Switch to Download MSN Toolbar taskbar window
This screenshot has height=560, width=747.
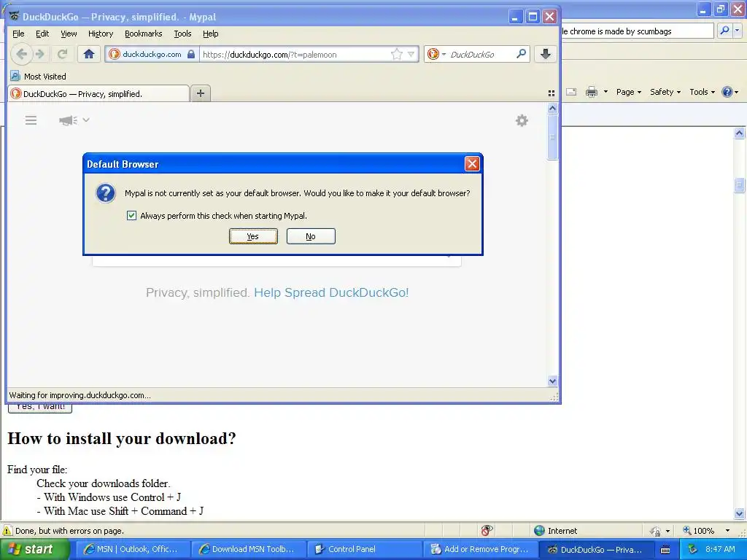(x=248, y=549)
